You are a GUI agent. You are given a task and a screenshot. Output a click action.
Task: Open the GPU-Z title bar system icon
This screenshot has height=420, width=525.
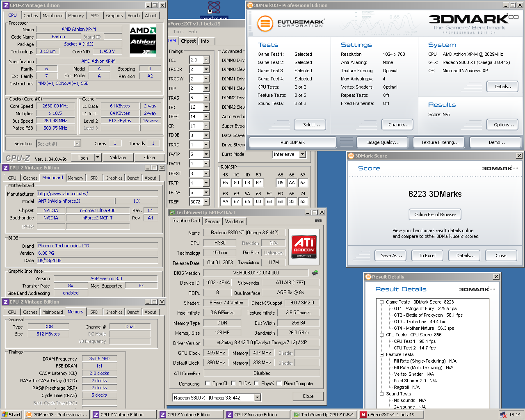coord(172,212)
